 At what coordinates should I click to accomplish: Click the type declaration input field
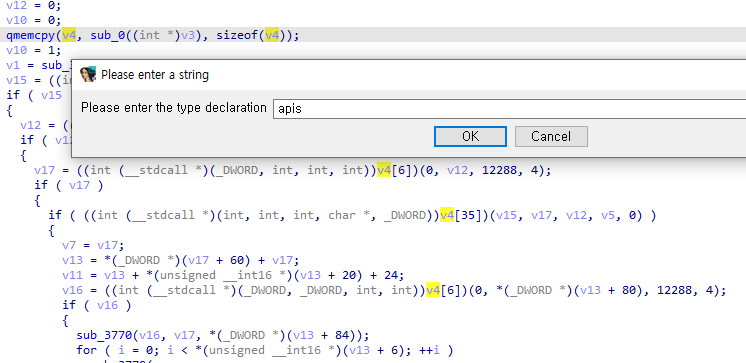tap(510, 108)
